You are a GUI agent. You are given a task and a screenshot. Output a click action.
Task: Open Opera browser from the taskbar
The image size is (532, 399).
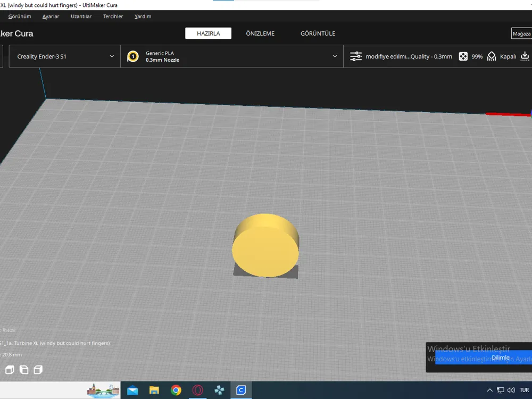click(x=197, y=390)
